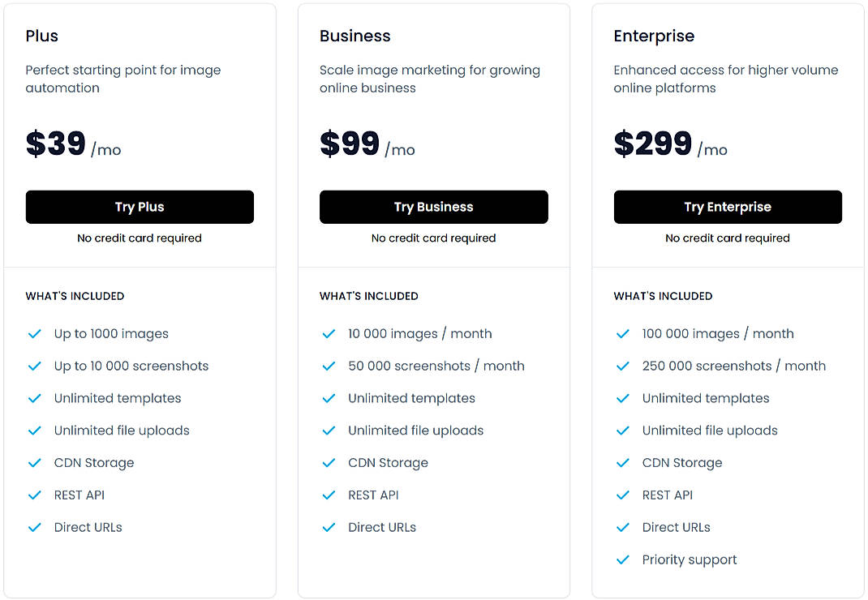Click the checkmark next to Direct URLs in Business
This screenshot has width=868, height=600.
[329, 527]
